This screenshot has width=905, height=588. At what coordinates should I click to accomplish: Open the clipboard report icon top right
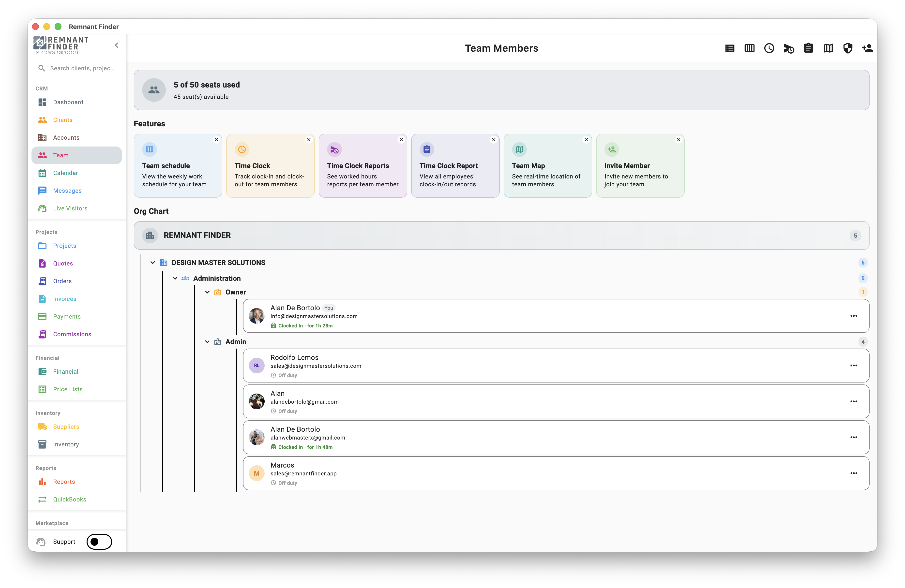click(x=808, y=48)
